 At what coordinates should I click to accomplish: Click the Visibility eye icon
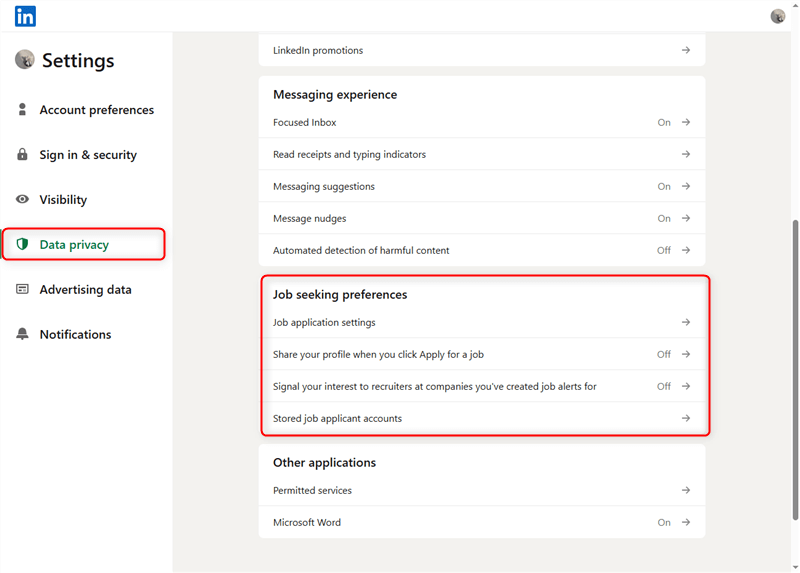22,199
